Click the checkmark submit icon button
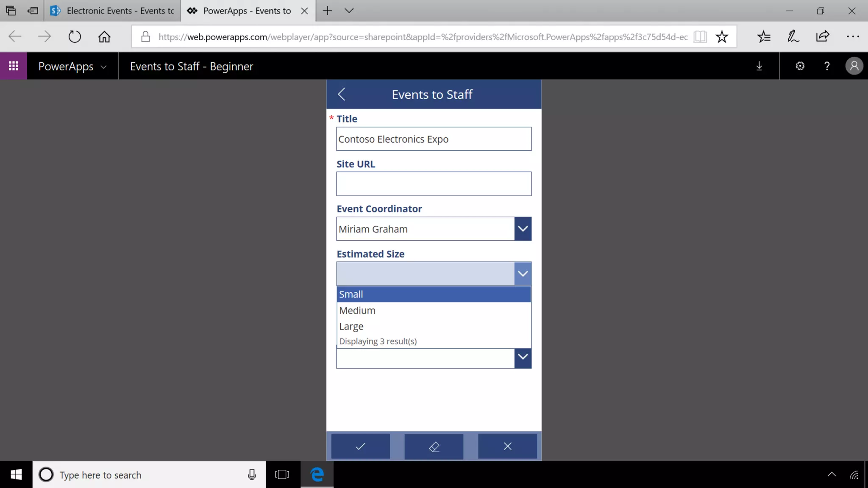Image resolution: width=868 pixels, height=488 pixels. point(360,446)
